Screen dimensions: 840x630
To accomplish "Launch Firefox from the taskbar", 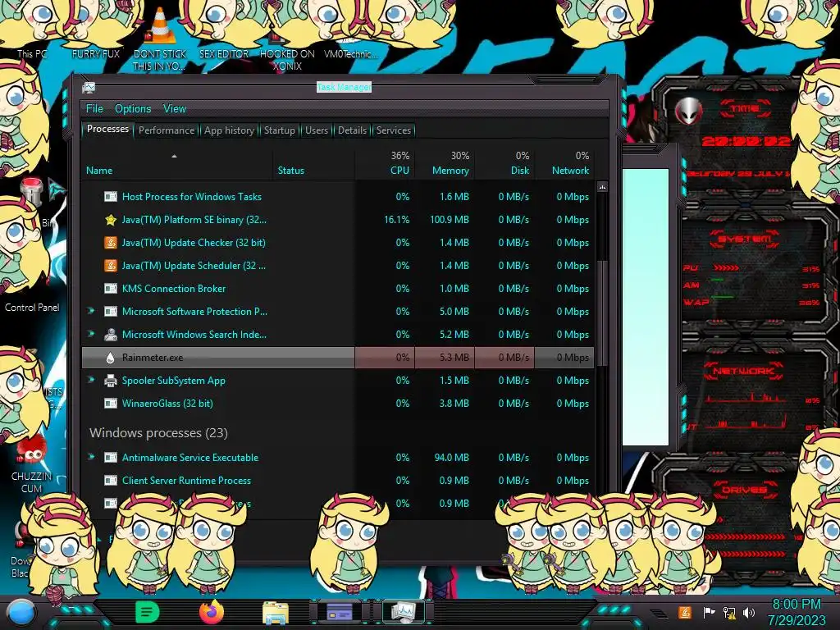I will click(212, 612).
